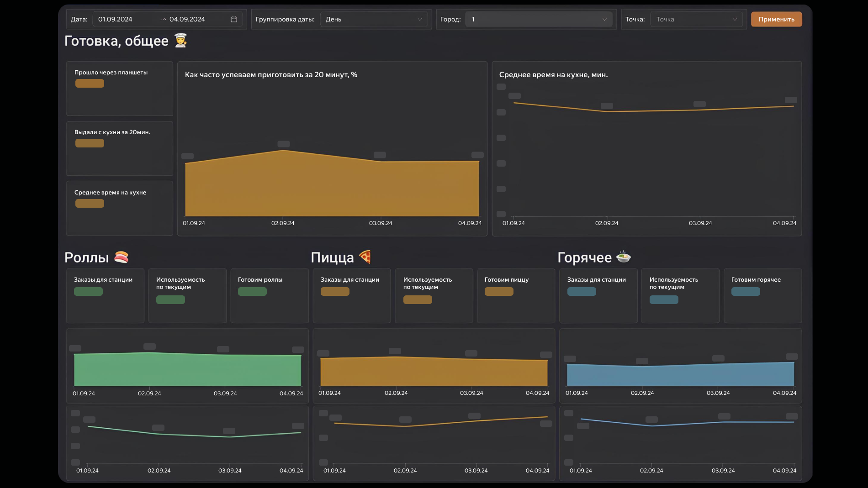
Task: Click the hot bowl icon next to Горячее
Action: coord(624,257)
